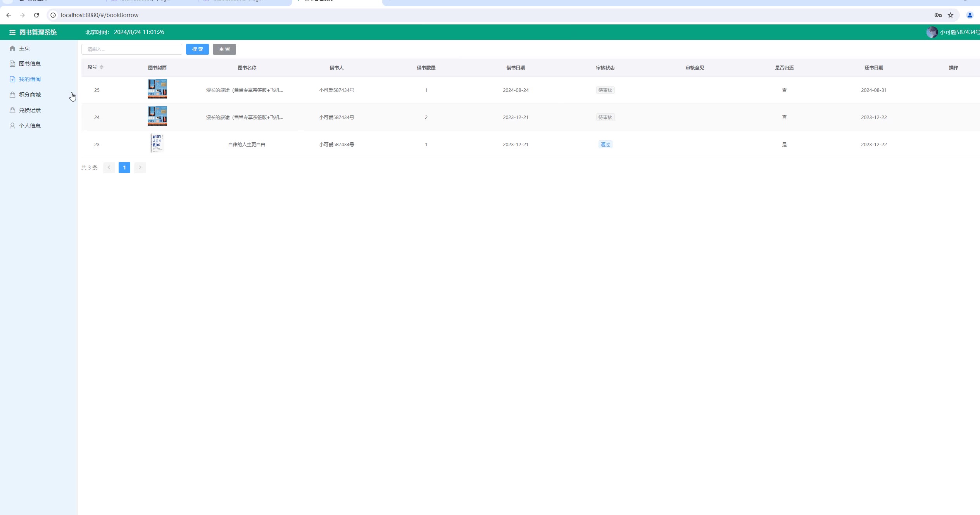
Task: Click the home icon beside 主页
Action: [12, 48]
